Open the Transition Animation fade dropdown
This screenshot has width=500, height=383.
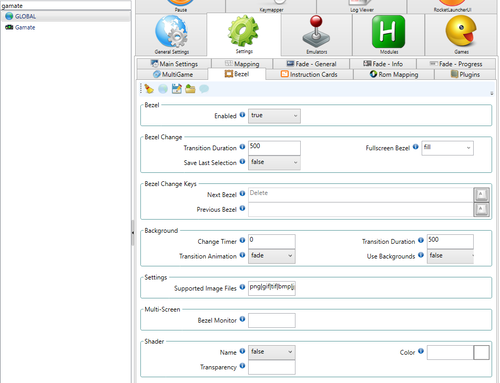[272, 256]
